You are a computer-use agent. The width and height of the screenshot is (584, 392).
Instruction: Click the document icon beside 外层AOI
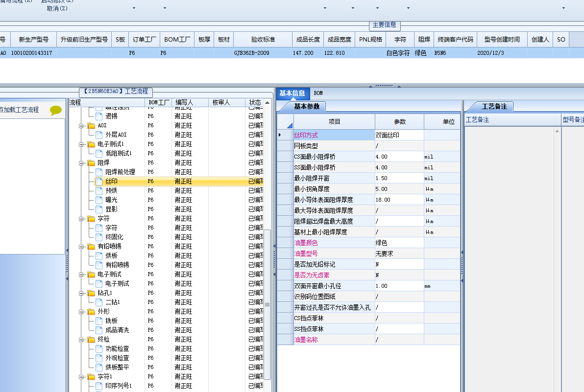click(99, 135)
